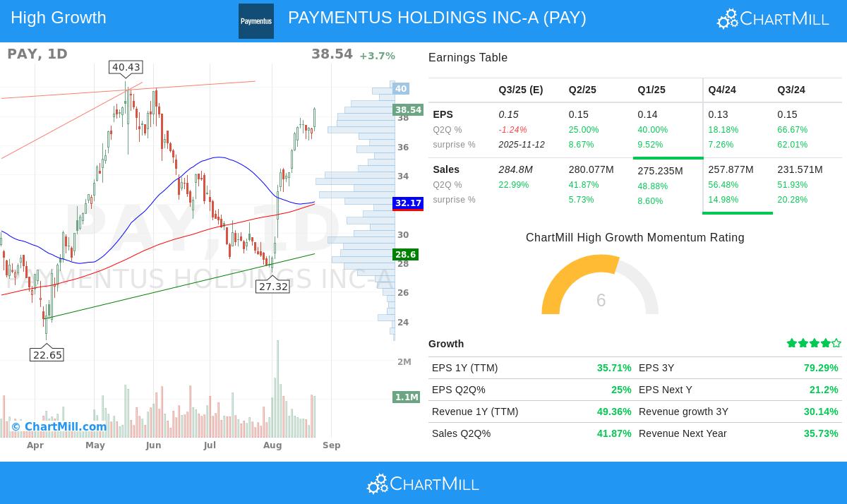
Task: Click the 'Revenue Next Year' row label
Action: click(683, 433)
